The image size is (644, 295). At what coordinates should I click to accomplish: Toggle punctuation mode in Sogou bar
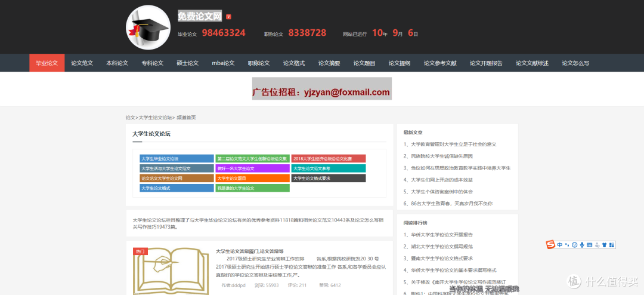tap(567, 245)
